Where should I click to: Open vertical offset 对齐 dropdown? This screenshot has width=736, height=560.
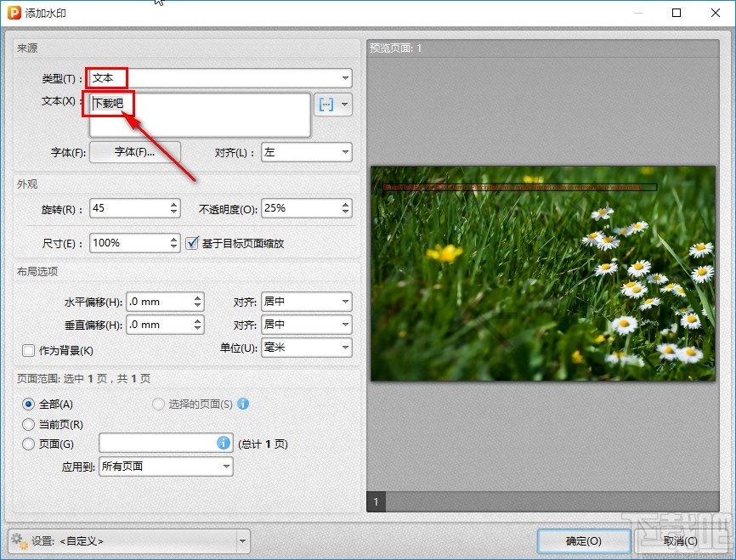[x=307, y=325]
